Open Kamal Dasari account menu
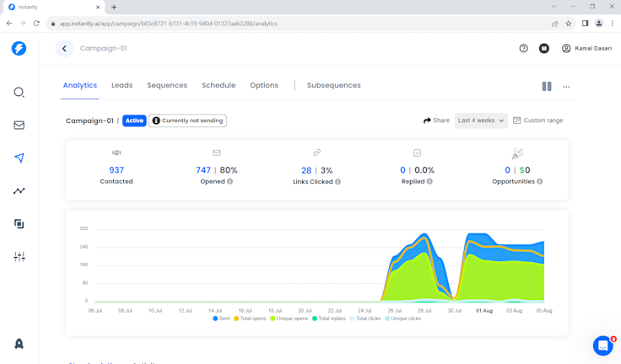The image size is (621, 364). 587,48
